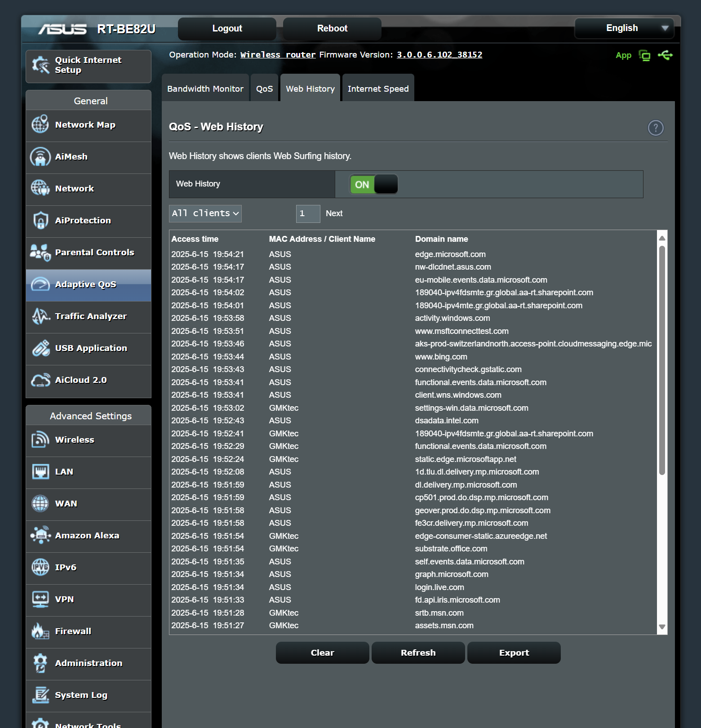701x728 pixels.
Task: Click the green network status icon
Action: [x=645, y=55]
